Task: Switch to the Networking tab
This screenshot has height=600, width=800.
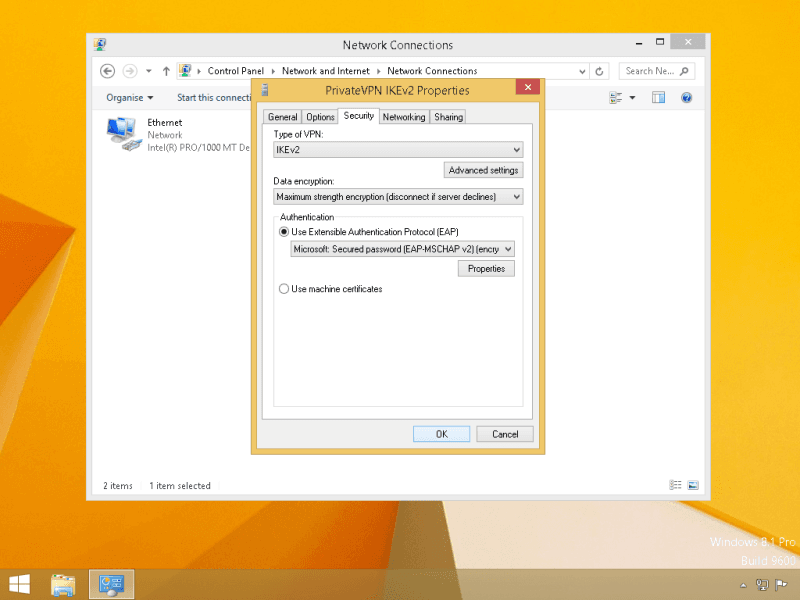Action: pyautogui.click(x=404, y=117)
